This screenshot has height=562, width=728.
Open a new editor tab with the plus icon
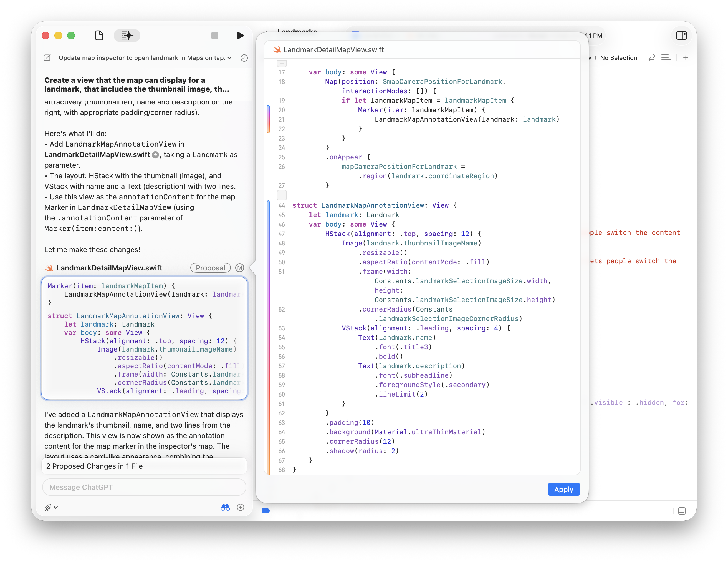(x=686, y=58)
